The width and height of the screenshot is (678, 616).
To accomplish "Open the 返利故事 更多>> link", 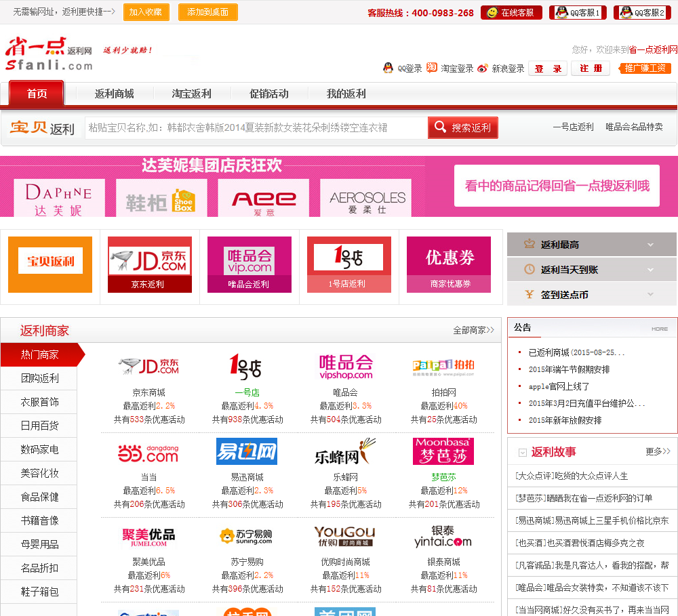I will pos(658,451).
